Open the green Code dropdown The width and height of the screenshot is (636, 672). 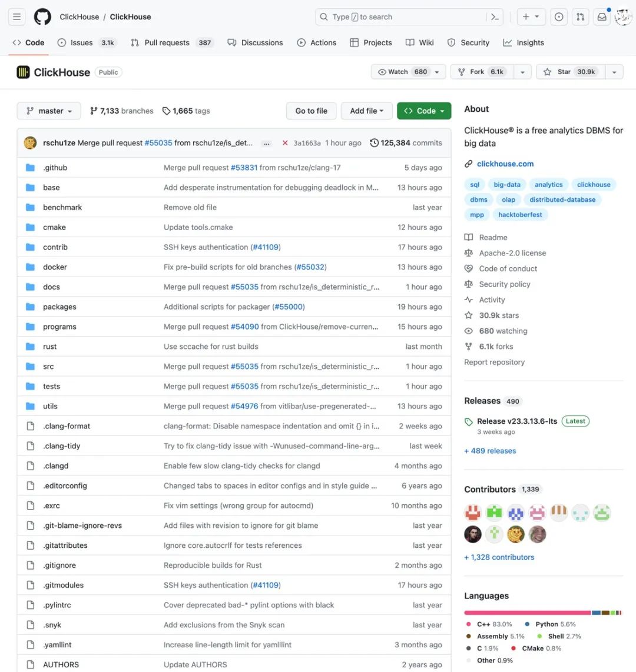[424, 111]
